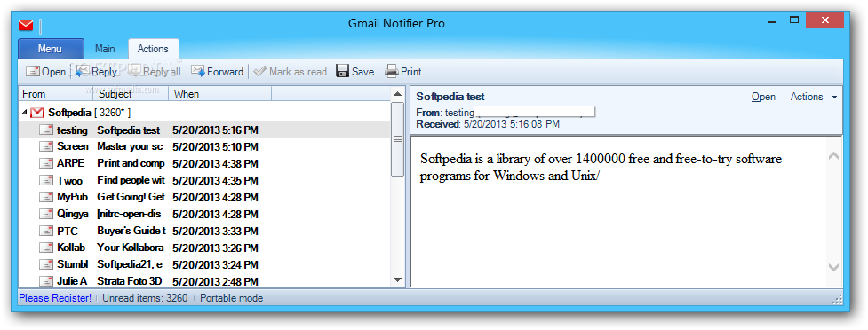Click message list scrollbar down arrow
868x330 pixels.
pyautogui.click(x=397, y=279)
